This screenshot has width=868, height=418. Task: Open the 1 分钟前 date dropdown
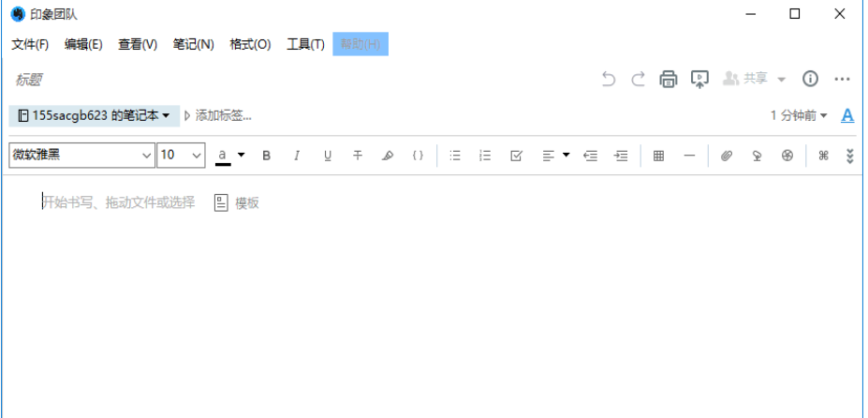(799, 115)
